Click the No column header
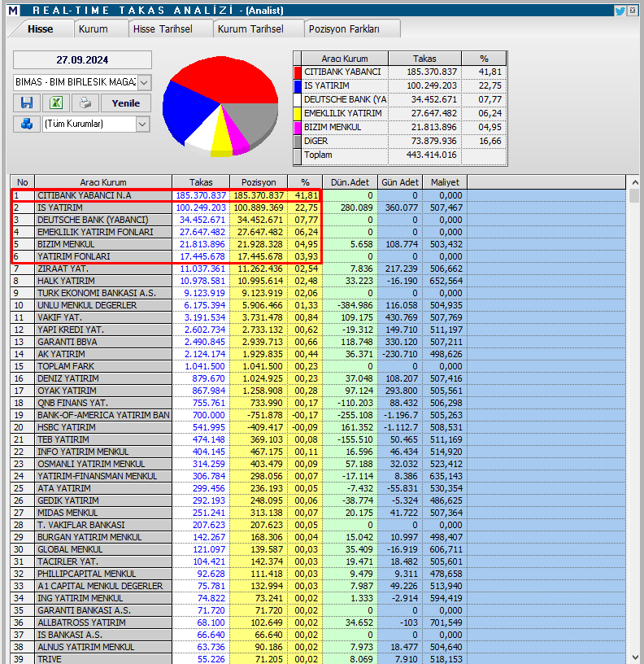Image resolution: width=644 pixels, height=664 pixels. click(x=23, y=182)
